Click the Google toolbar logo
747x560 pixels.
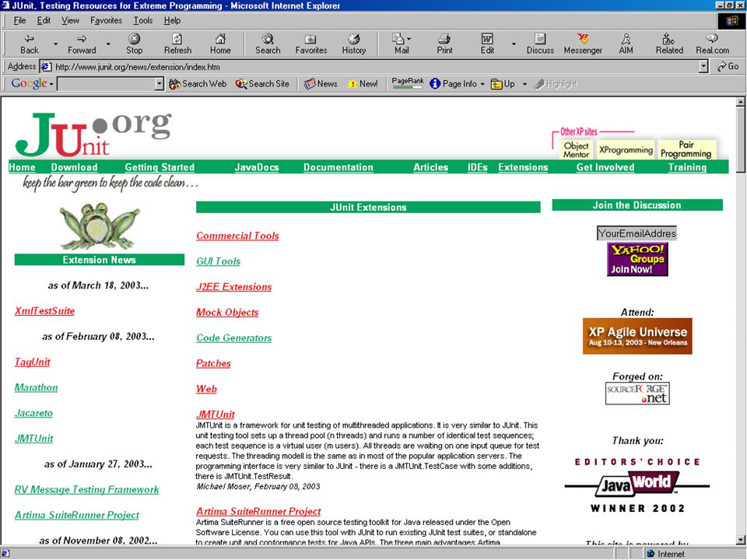[x=29, y=83]
